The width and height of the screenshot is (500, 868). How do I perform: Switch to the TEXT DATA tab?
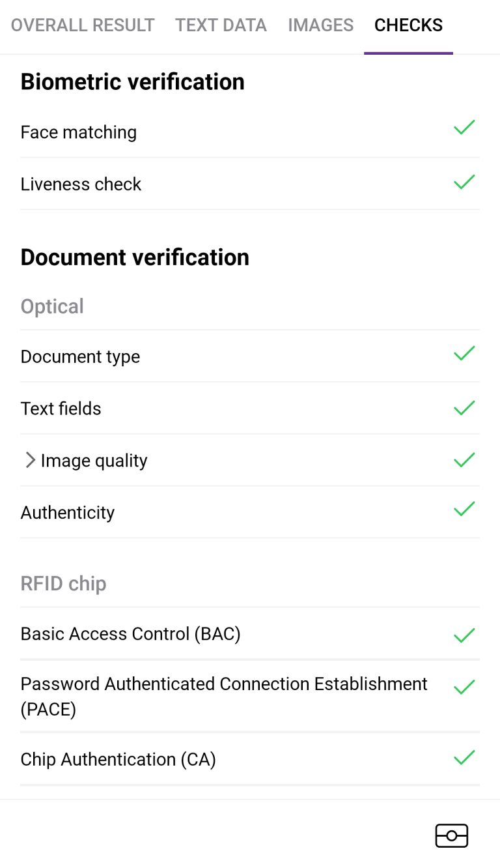[221, 25]
